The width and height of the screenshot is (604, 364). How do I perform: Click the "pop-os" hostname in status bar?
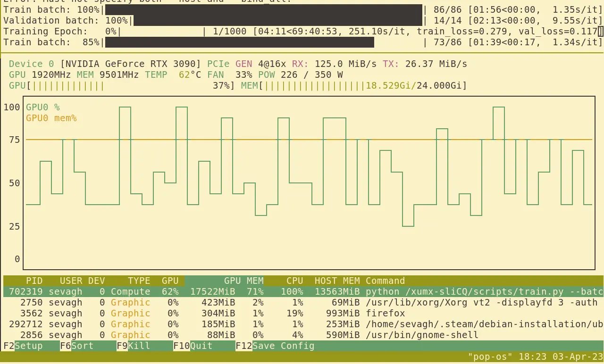(x=490, y=357)
